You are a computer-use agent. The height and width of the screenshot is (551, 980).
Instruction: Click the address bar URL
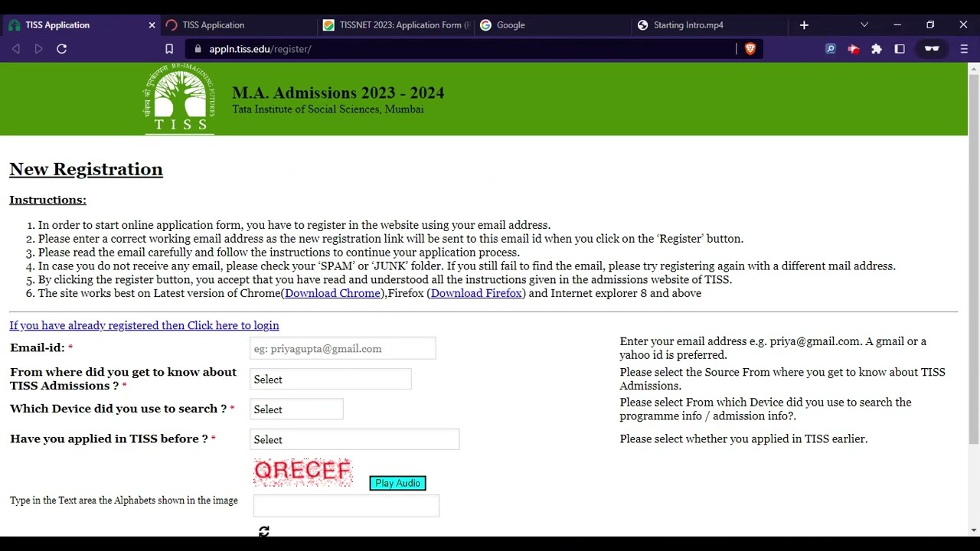coord(260,49)
